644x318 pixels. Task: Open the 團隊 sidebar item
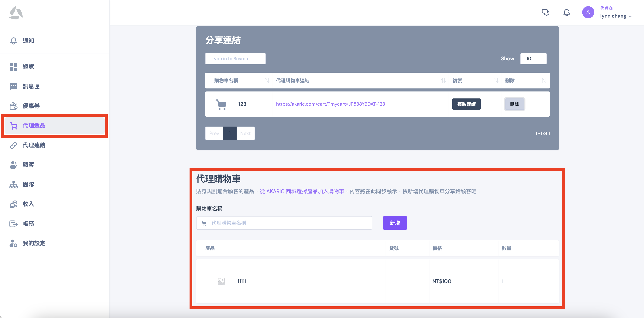[28, 184]
